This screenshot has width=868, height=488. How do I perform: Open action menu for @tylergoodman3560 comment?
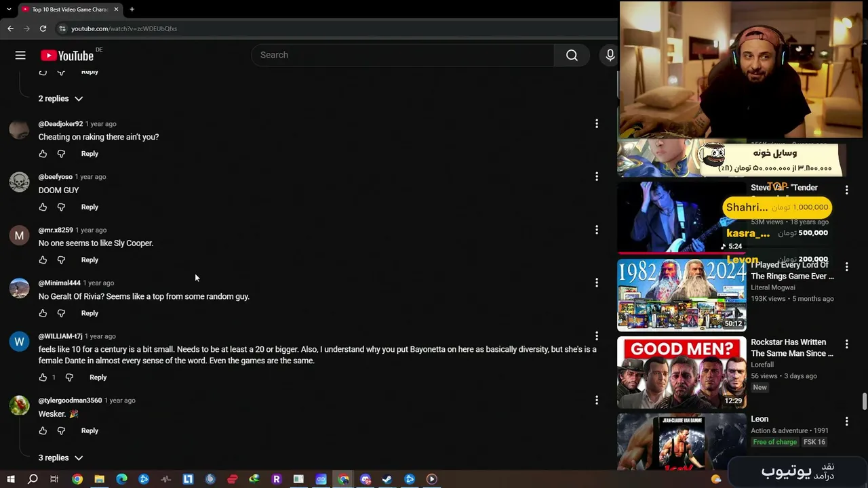597,401
